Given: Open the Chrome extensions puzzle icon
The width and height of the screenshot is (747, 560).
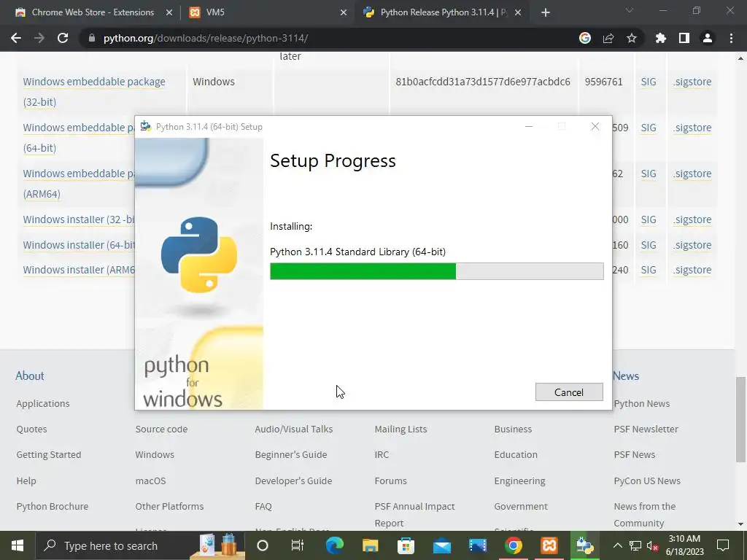Looking at the screenshot, I should click(x=661, y=38).
